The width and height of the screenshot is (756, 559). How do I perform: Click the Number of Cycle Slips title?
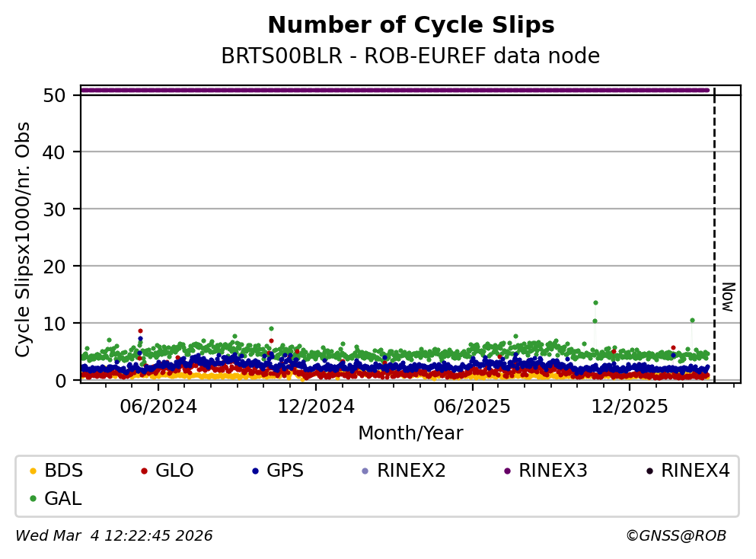410,25
